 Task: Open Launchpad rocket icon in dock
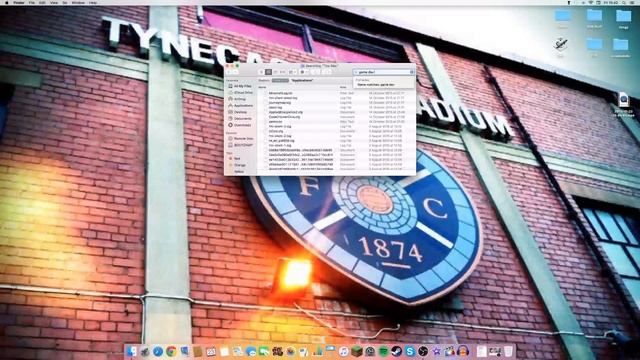(x=144, y=351)
